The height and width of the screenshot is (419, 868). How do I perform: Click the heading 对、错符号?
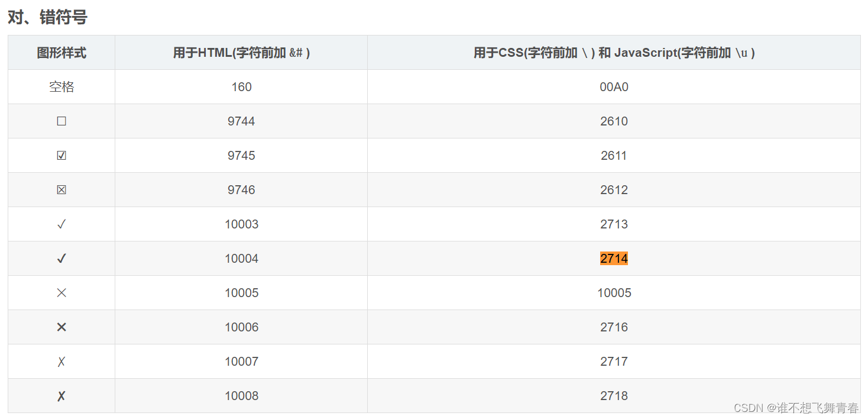[x=47, y=17]
